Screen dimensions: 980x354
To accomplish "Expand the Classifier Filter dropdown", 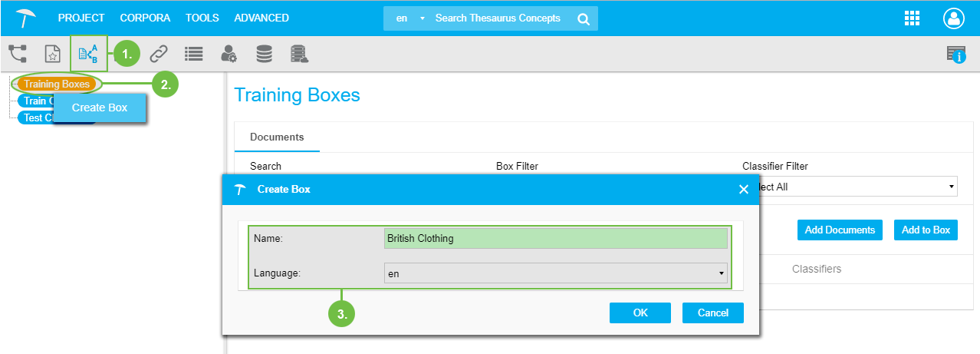I will click(x=851, y=187).
